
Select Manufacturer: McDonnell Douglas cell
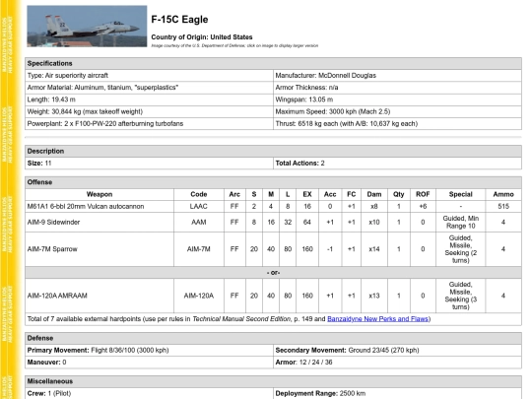pyautogui.click(x=397, y=75)
